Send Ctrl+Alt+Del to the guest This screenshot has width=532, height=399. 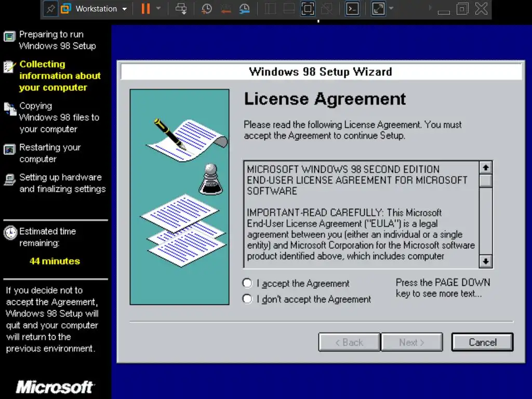point(181,9)
